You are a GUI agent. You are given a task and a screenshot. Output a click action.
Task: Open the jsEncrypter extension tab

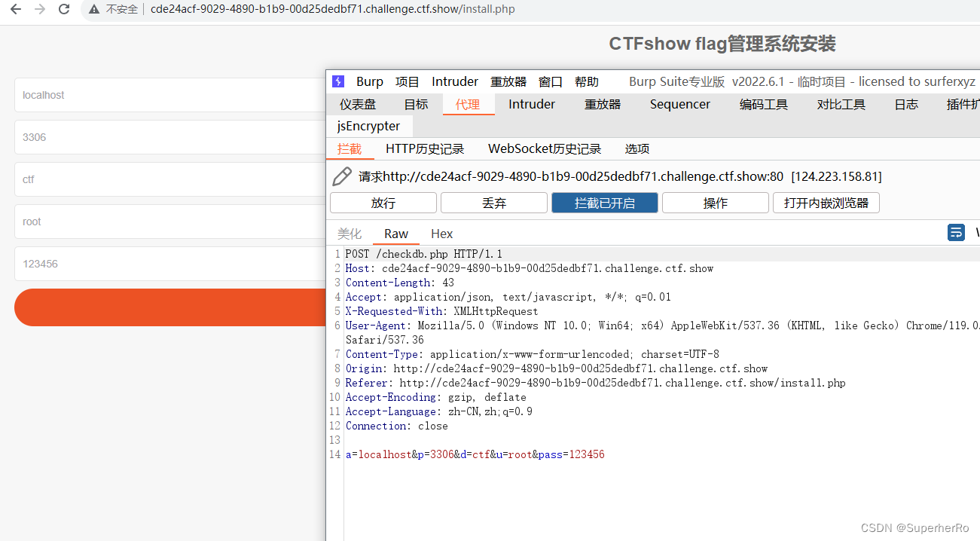click(x=369, y=126)
